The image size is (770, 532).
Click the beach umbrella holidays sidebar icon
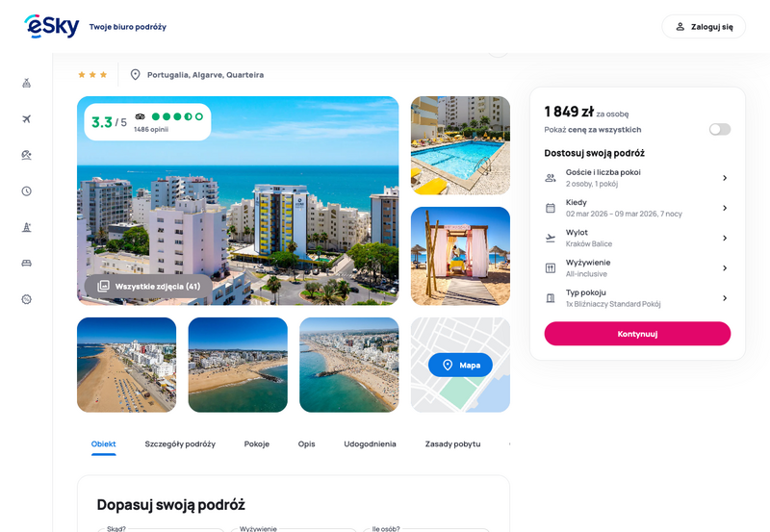pyautogui.click(x=27, y=155)
